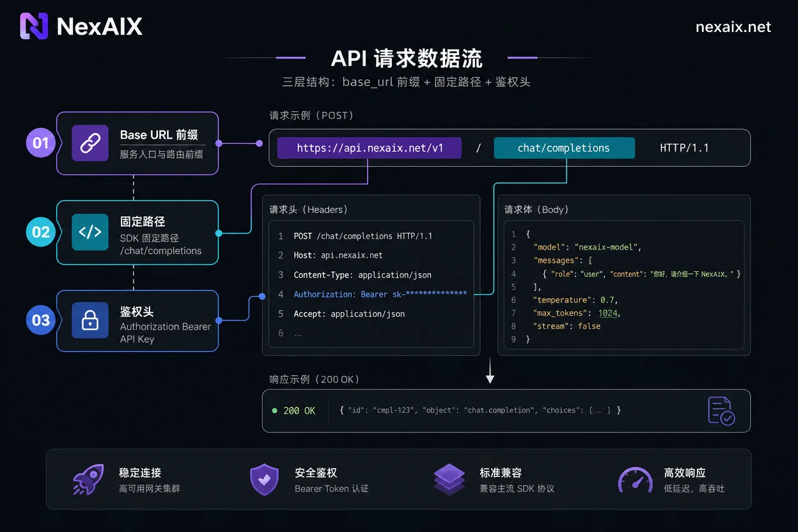This screenshot has width=798, height=532.
Task: Click the rocket icon for 稳定连接
Action: 88,480
